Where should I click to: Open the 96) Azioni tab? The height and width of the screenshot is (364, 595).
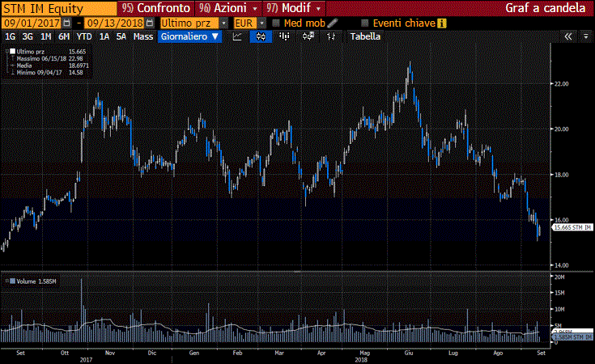click(x=228, y=8)
